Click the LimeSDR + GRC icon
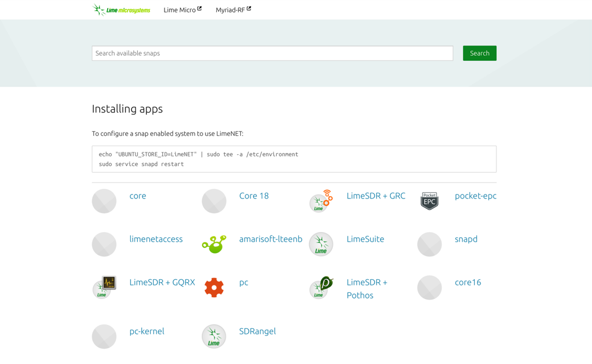 tap(321, 201)
